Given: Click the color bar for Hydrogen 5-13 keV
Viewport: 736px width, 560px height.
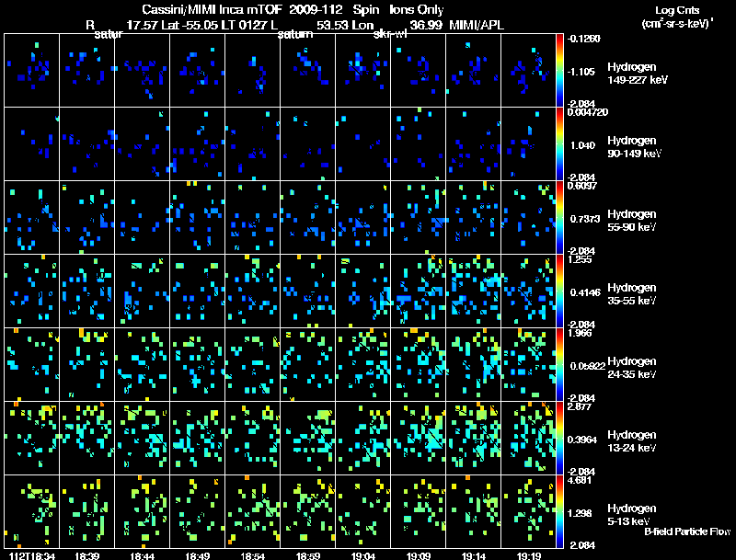Looking at the screenshot, I should (559, 512).
